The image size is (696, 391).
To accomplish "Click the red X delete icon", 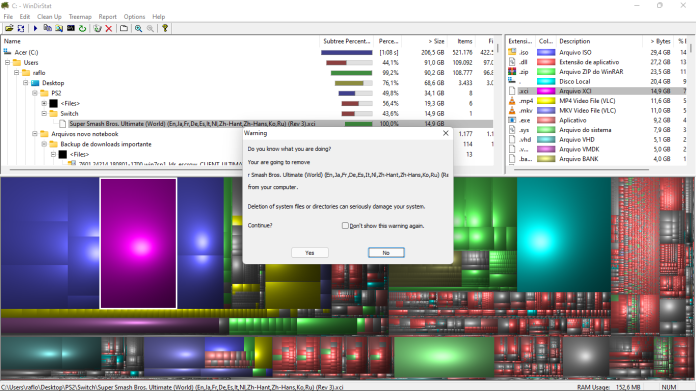I will [109, 28].
